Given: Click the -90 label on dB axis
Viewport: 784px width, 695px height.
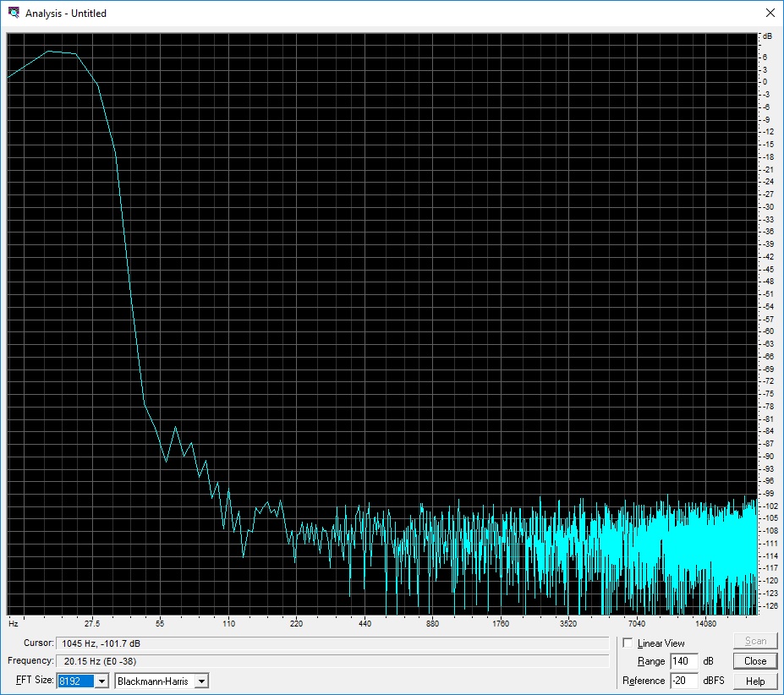Looking at the screenshot, I should pyautogui.click(x=769, y=456).
